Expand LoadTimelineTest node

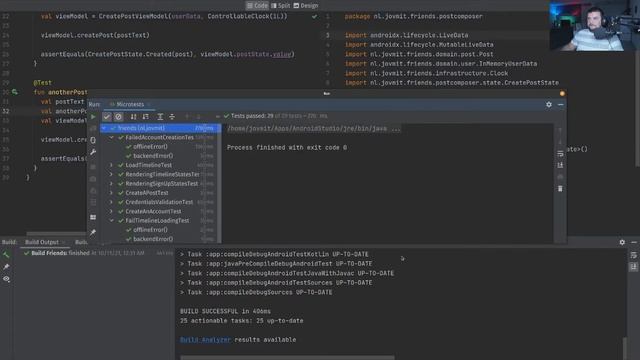(111, 165)
